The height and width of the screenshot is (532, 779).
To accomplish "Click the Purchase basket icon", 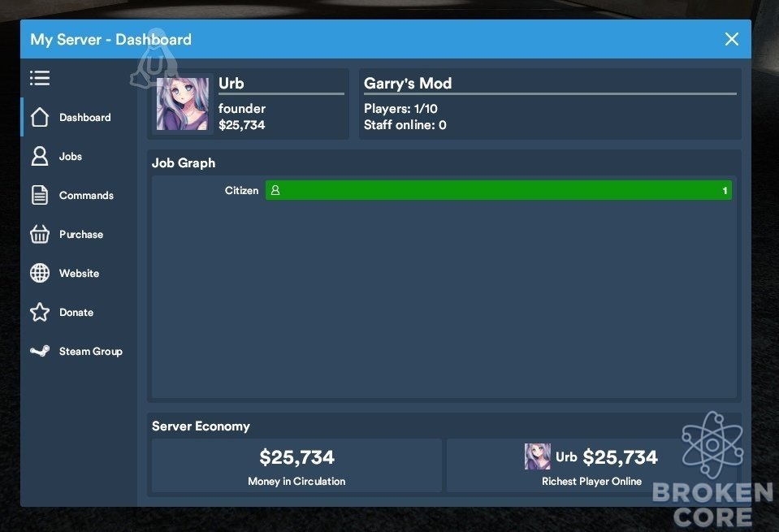I will click(x=40, y=234).
